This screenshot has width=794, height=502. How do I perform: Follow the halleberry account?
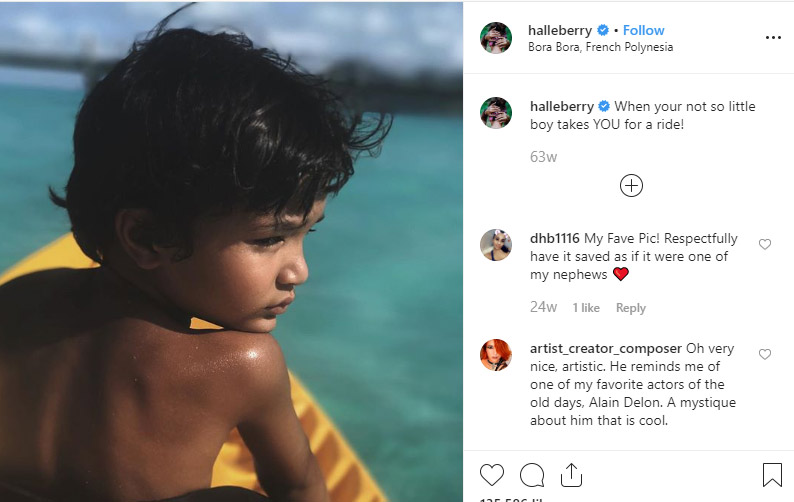pyautogui.click(x=643, y=30)
